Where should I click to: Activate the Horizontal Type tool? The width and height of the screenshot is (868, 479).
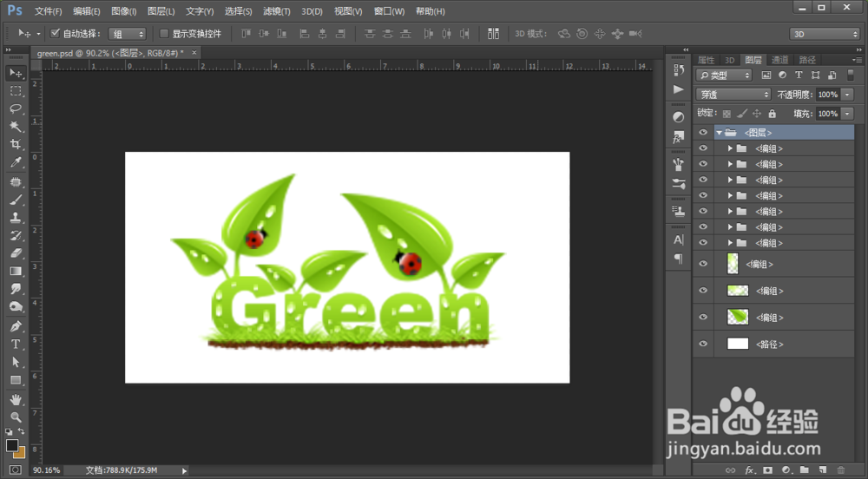pos(16,344)
